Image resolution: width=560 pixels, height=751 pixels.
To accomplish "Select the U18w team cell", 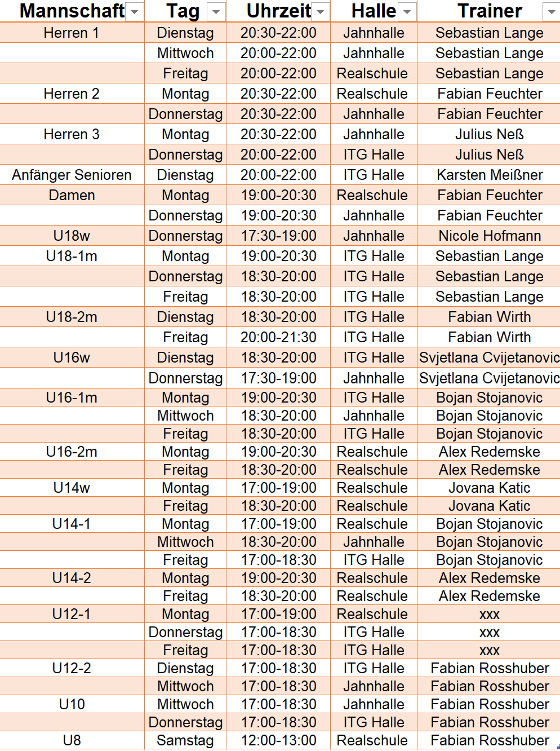I will 72,236.
